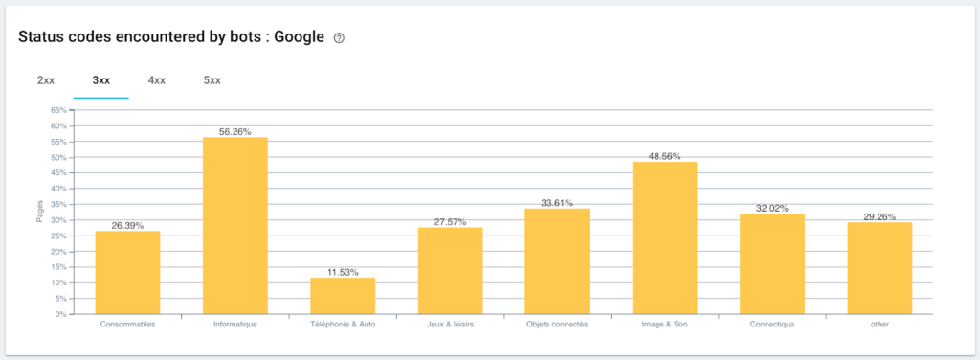Image resolution: width=980 pixels, height=360 pixels.
Task: Click the Consommables axis label
Action: (127, 325)
